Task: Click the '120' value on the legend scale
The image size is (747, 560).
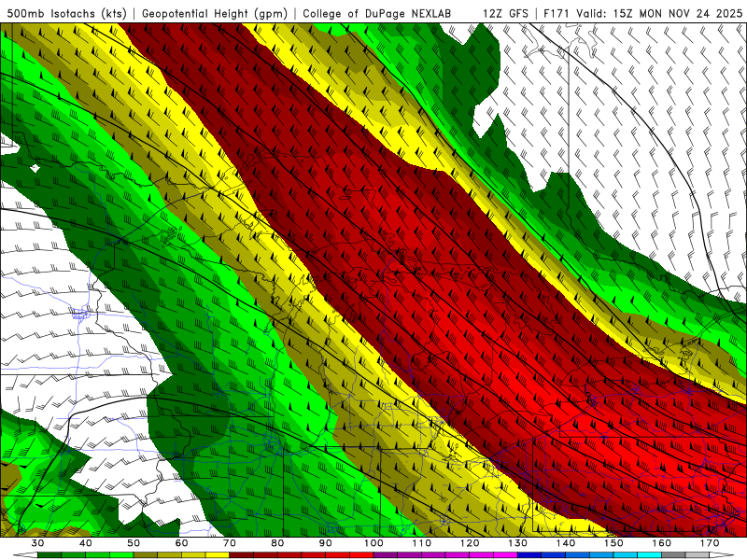Action: point(470,543)
